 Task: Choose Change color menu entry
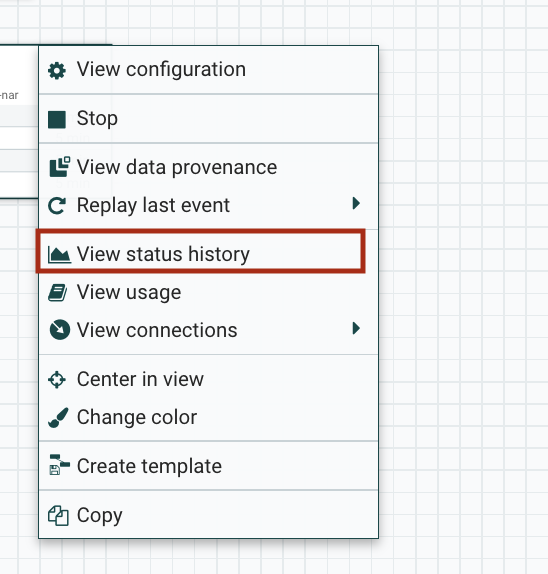[208, 417]
